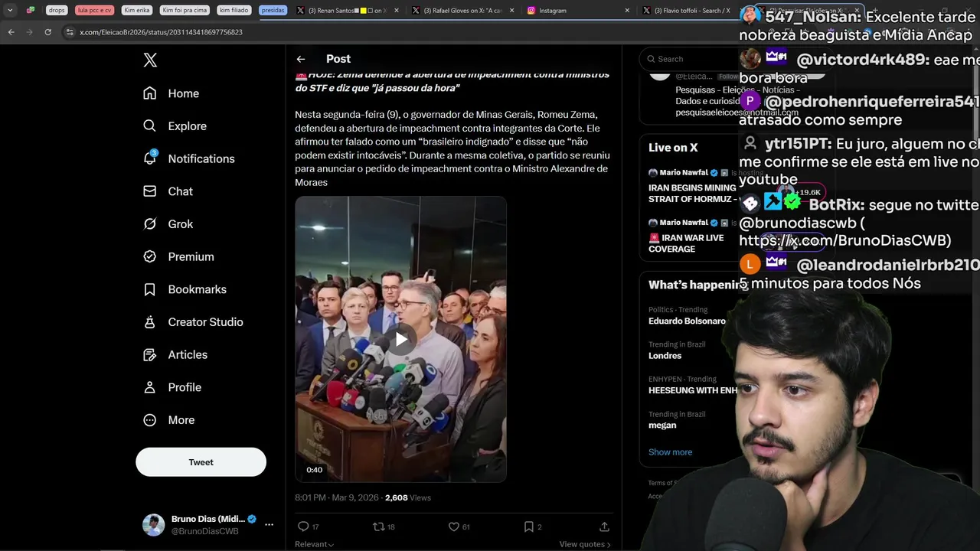Screen dimensions: 980x551
Task: Click site info icon in address bar
Action: [70, 32]
